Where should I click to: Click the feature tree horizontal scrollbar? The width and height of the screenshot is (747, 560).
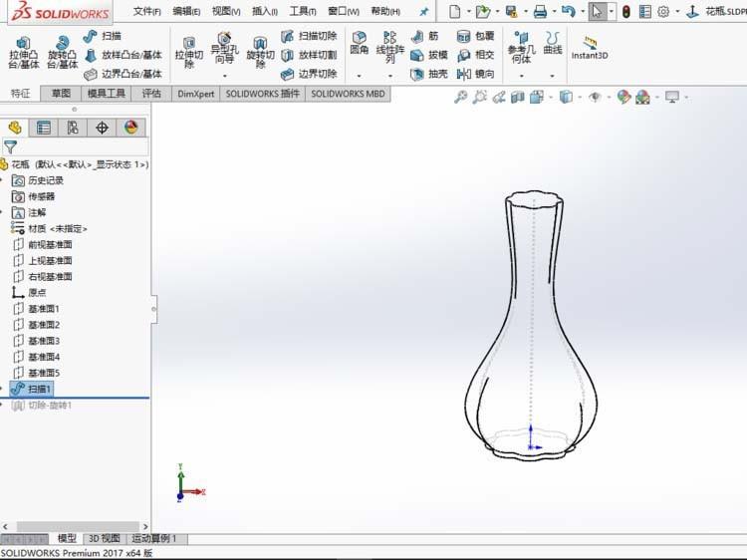(x=76, y=526)
